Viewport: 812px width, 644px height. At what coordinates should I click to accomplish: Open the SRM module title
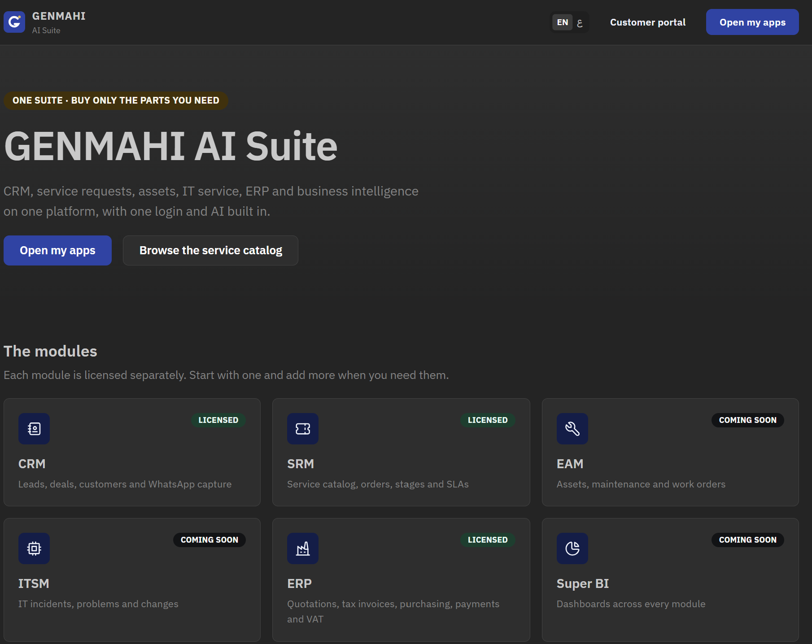click(301, 464)
